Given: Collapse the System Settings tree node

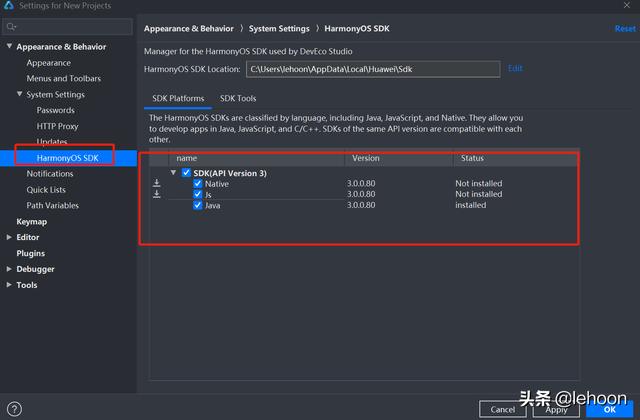Looking at the screenshot, I should tap(19, 94).
